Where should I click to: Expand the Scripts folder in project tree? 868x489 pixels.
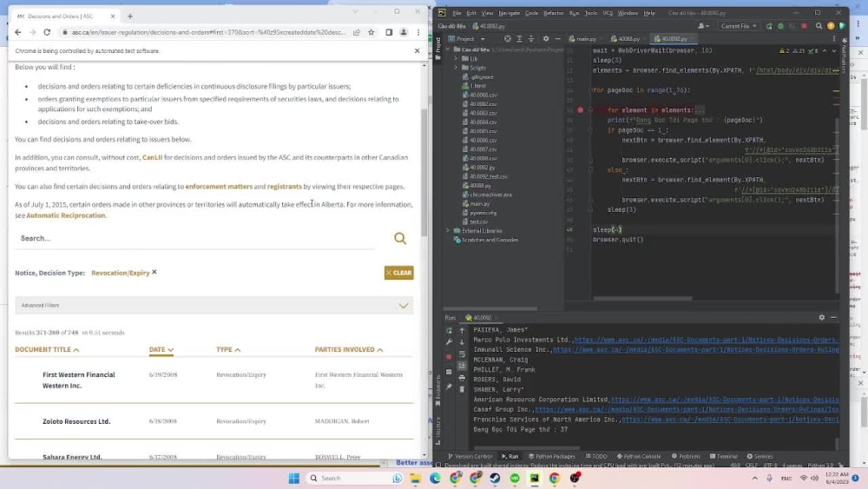click(457, 68)
